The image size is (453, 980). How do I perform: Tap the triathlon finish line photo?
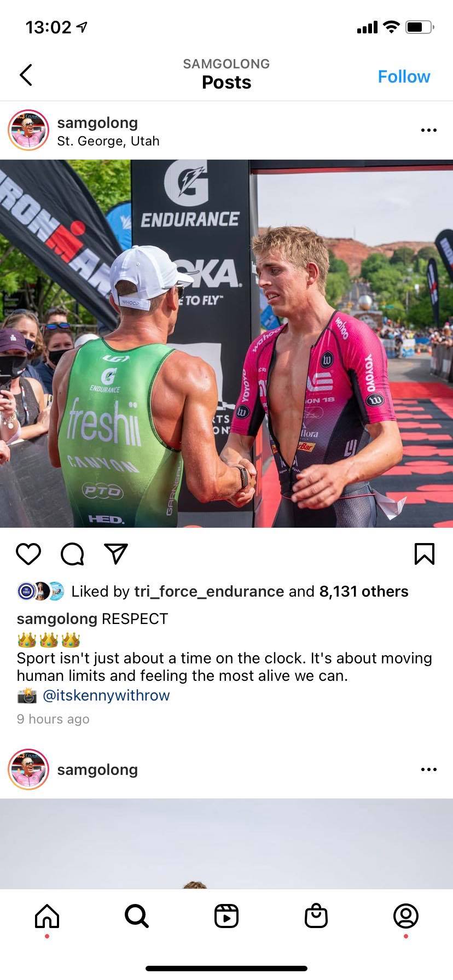point(226,343)
